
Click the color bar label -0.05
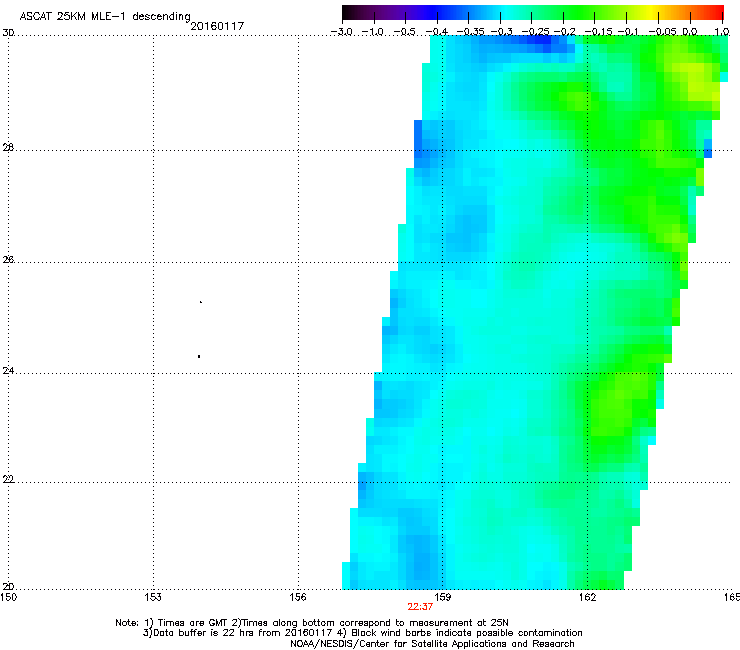click(662, 32)
